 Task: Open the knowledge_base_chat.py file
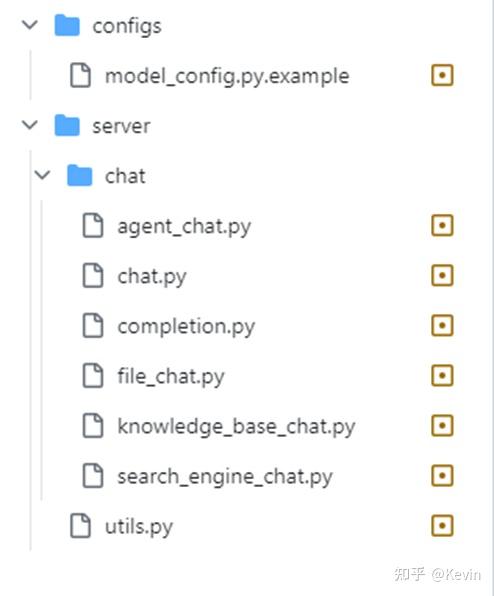pyautogui.click(x=236, y=427)
